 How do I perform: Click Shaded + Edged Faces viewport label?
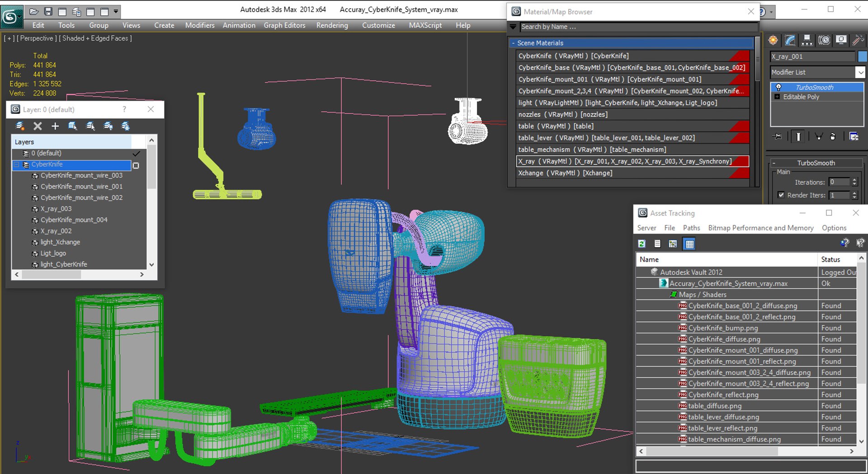click(95, 38)
